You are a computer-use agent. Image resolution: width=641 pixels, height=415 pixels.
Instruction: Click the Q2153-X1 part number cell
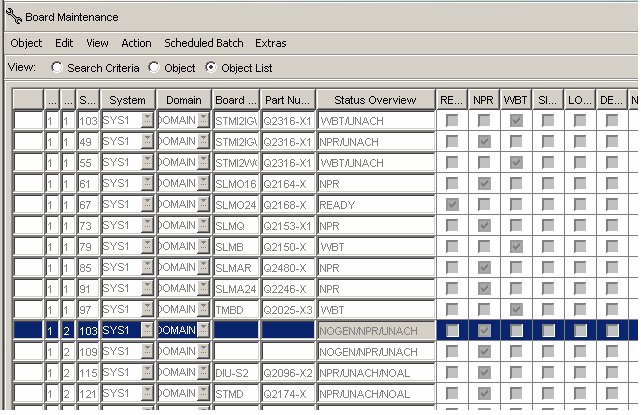pos(288,226)
